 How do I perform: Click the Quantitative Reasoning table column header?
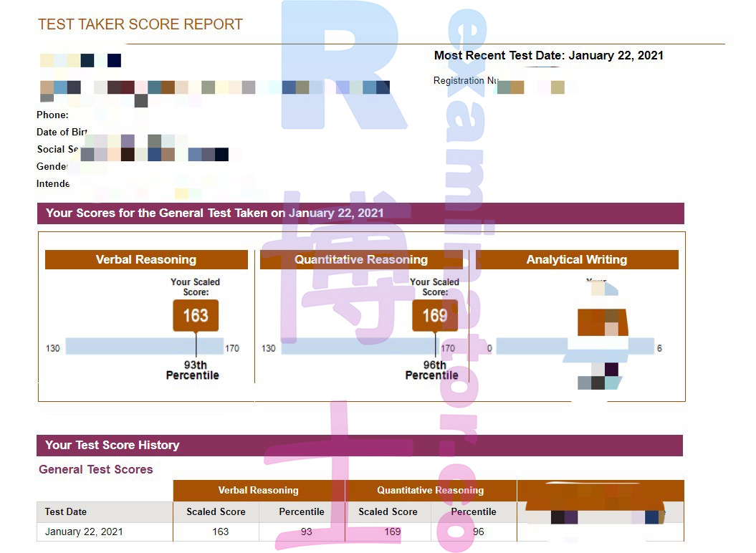click(x=431, y=491)
